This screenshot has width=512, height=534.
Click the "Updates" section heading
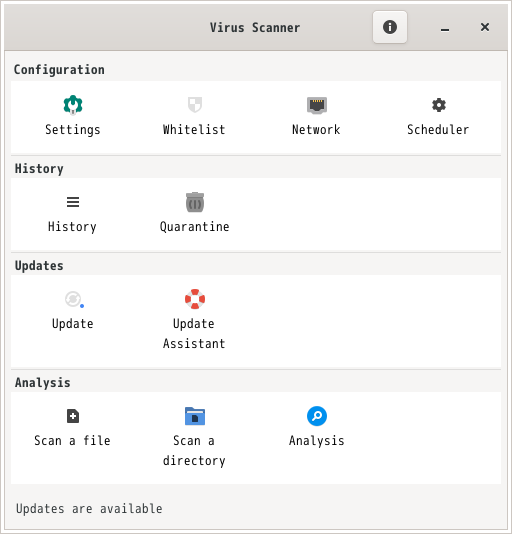(x=39, y=266)
